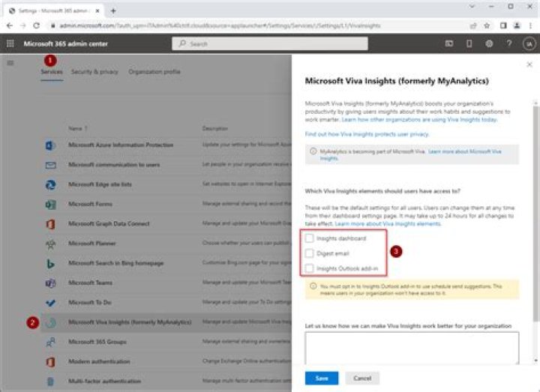This screenshot has width=540, height=392.
Task: Open Learn more about Microsoft Viva Insights link
Action: click(x=411, y=155)
